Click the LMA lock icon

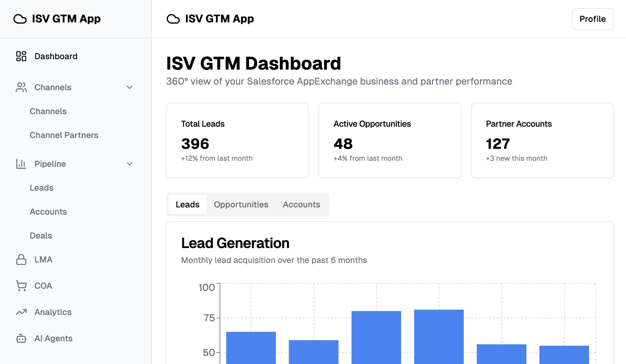[21, 259]
